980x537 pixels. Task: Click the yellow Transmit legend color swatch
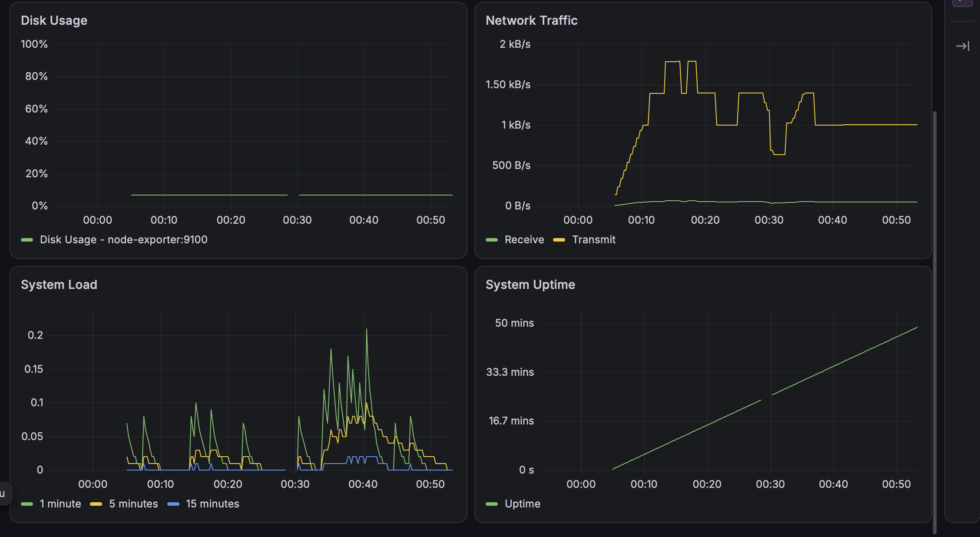coord(559,240)
